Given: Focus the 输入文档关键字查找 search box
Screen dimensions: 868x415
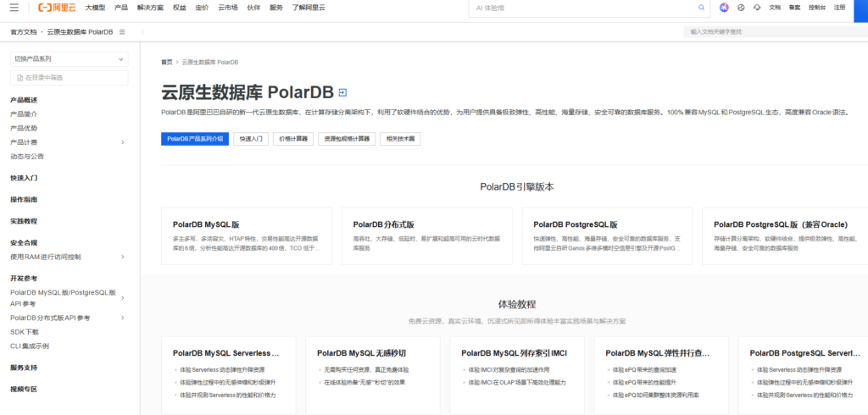Looking at the screenshot, I should 775,32.
